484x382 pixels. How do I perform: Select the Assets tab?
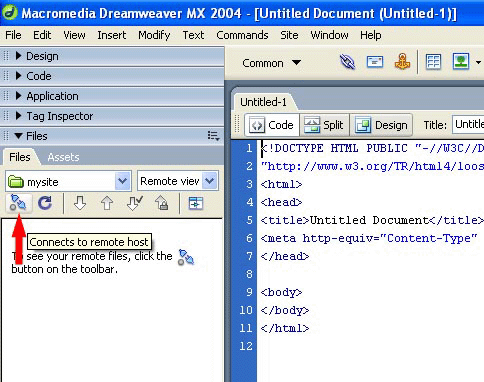(63, 157)
